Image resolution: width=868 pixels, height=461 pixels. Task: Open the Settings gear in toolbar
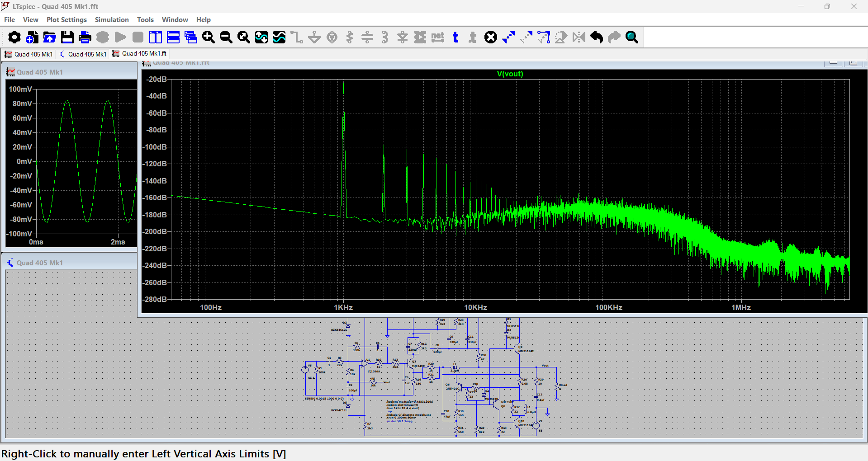(14, 37)
